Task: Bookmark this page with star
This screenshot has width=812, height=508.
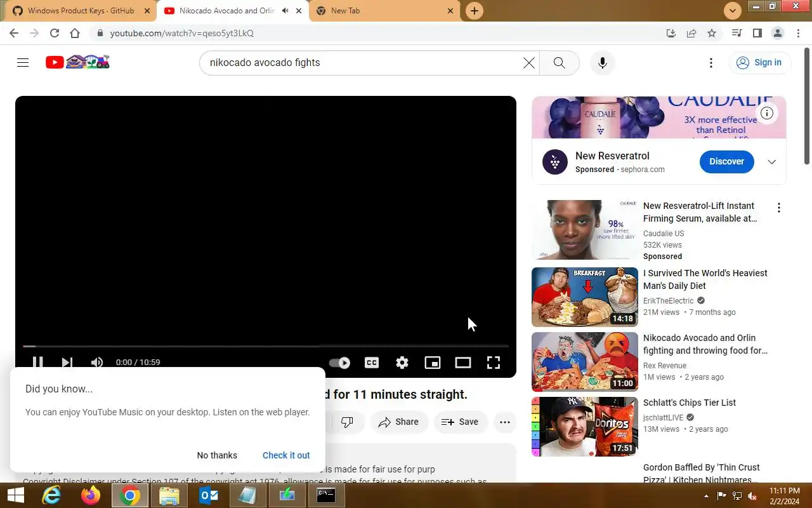Action: [x=712, y=33]
